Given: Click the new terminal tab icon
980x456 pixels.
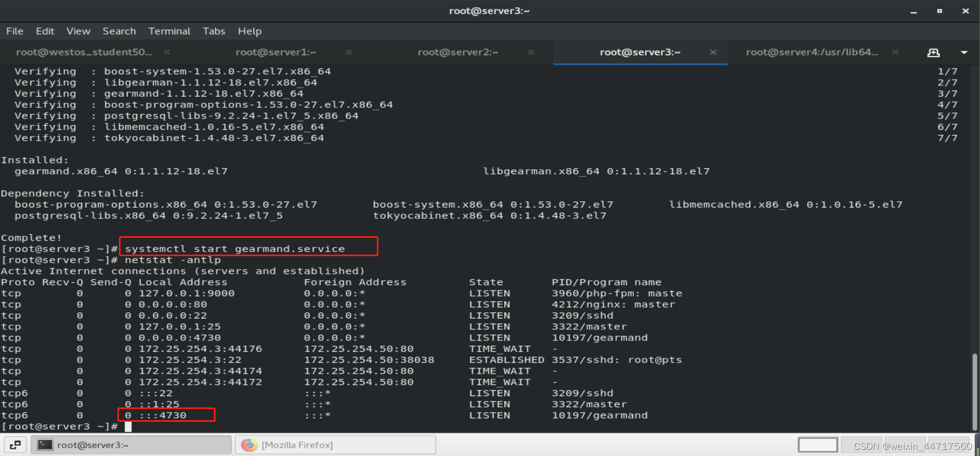Looking at the screenshot, I should tap(934, 53).
